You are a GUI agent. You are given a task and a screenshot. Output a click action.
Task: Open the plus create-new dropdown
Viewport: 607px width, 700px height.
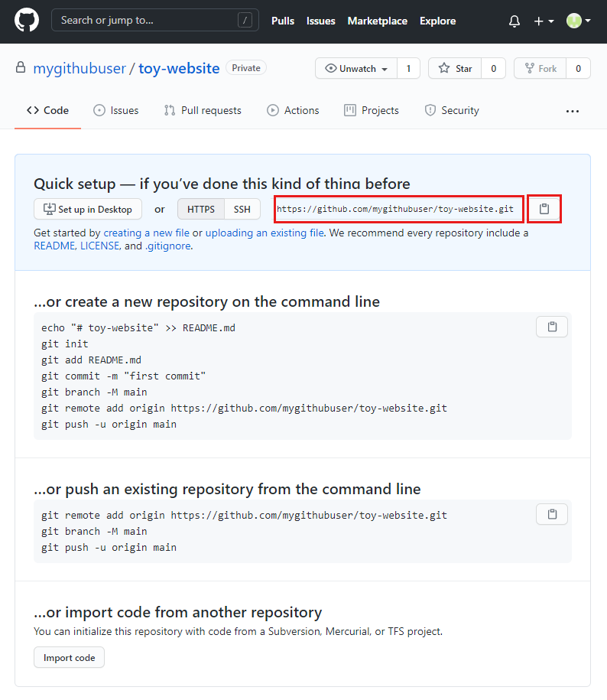click(544, 21)
